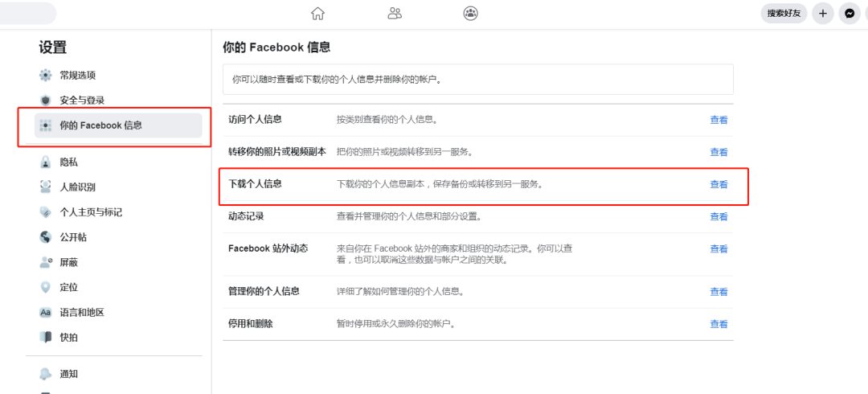The height and width of the screenshot is (394, 868).
Task: Click the face icon beside 人脸识别
Action: (45, 187)
